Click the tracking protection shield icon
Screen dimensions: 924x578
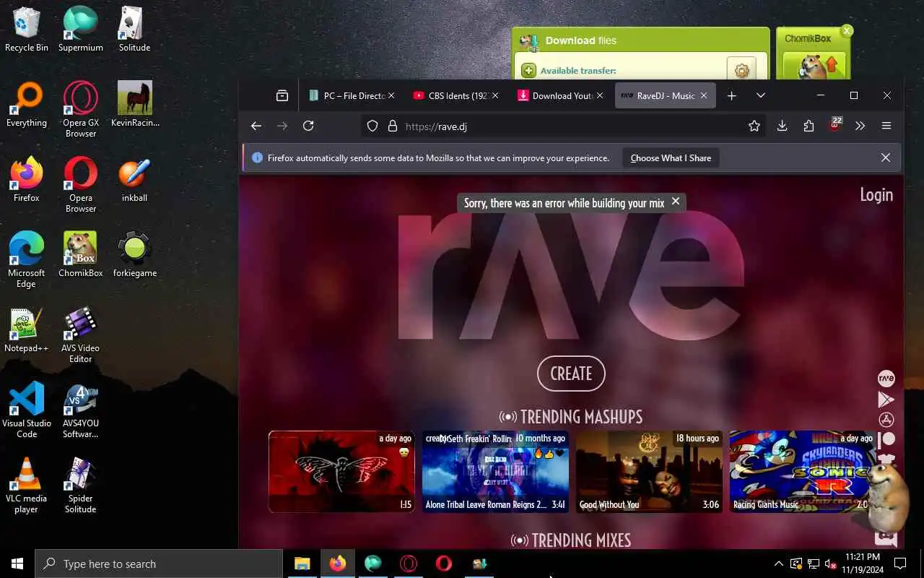point(372,126)
